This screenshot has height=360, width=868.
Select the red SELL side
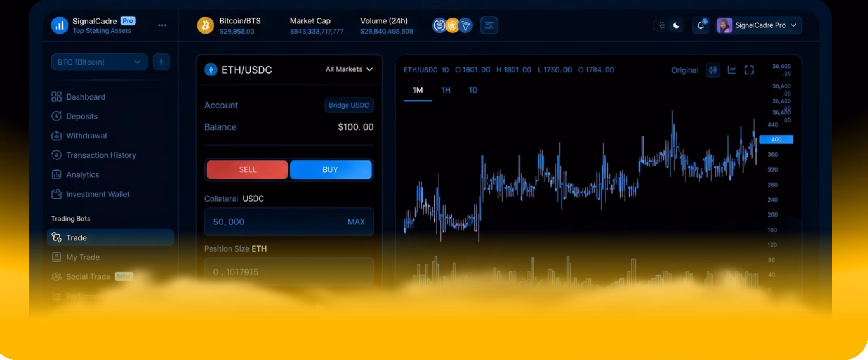(x=247, y=170)
